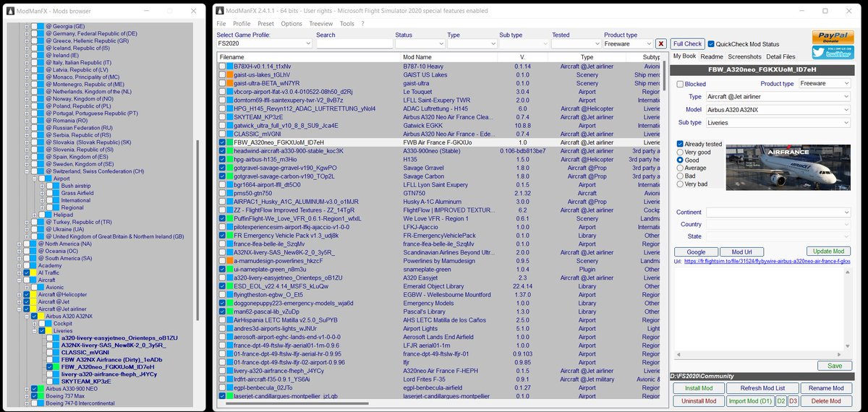The height and width of the screenshot is (412, 868).
Task: Open the Follow us on Twitter icon
Action: [833, 52]
